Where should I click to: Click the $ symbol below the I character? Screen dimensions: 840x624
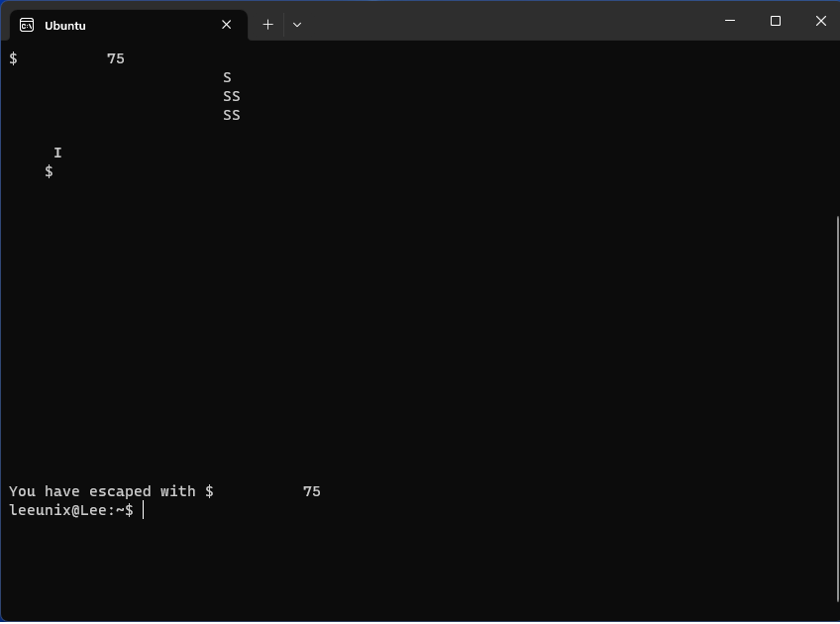pyautogui.click(x=49, y=172)
